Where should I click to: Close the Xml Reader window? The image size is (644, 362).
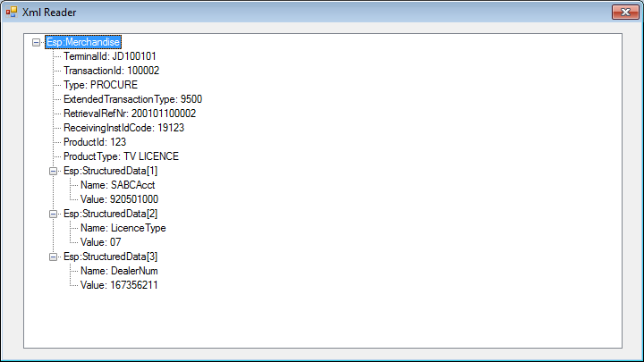coord(625,13)
